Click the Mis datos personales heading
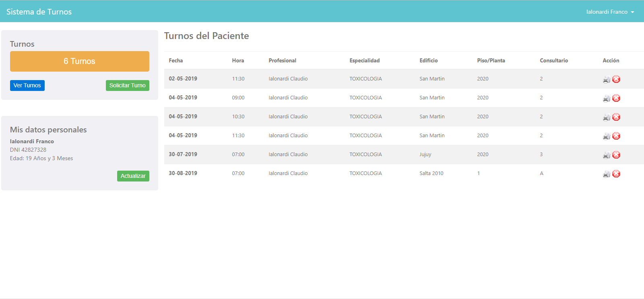The width and height of the screenshot is (644, 299). coord(48,130)
